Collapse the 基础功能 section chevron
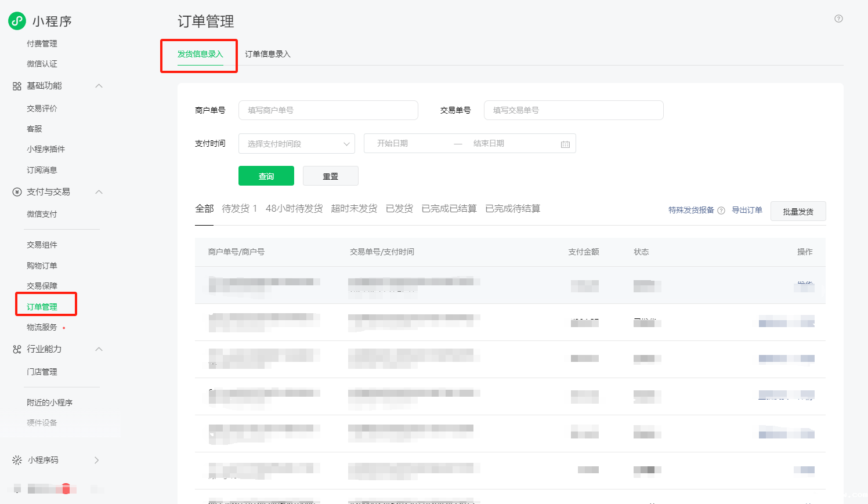The image size is (868, 504). point(99,86)
